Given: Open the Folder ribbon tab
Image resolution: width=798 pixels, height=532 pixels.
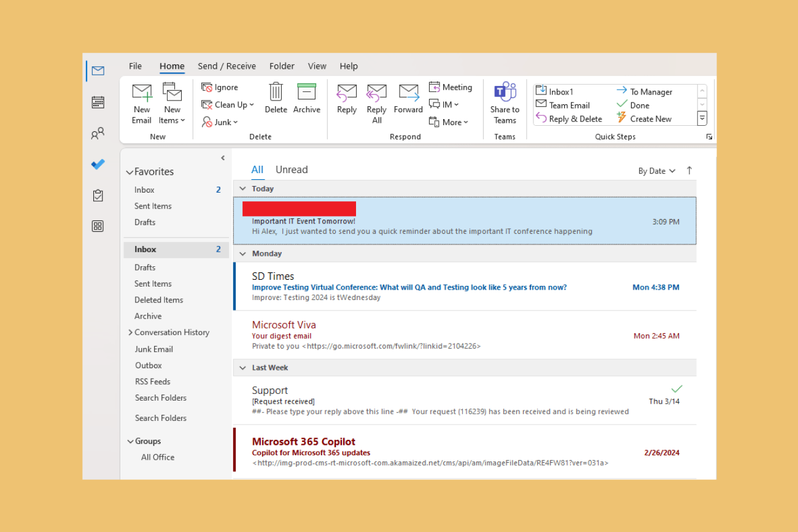Looking at the screenshot, I should [x=282, y=66].
